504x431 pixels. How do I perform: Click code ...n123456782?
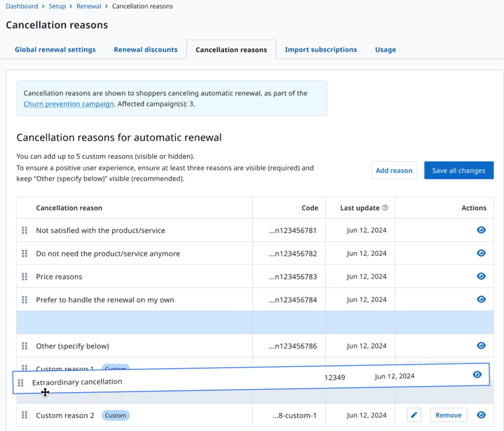click(293, 253)
